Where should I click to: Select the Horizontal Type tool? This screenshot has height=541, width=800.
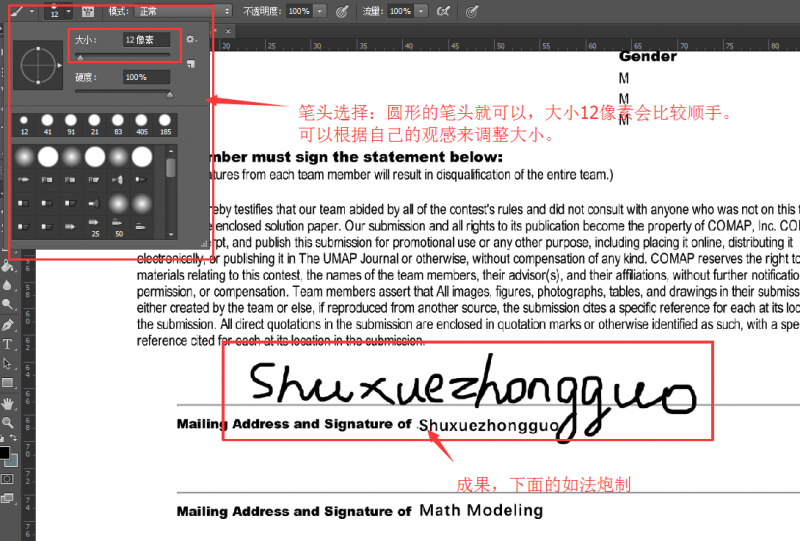pyautogui.click(x=8, y=344)
